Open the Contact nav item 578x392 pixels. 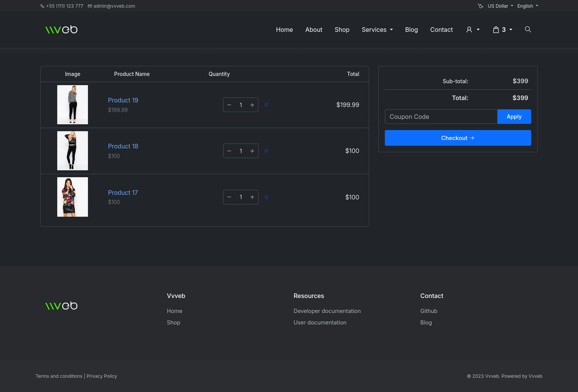coord(441,29)
